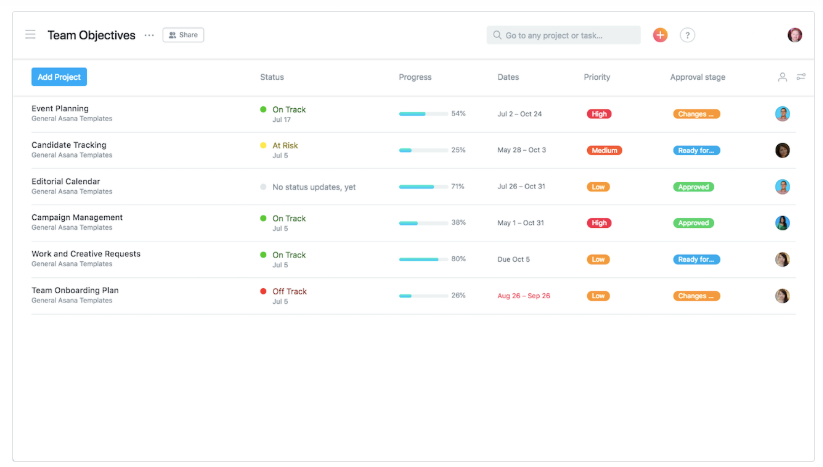The width and height of the screenshot is (823, 467).
Task: Click the 'Jul 26 – Oct 31' date range
Action: coord(521,186)
